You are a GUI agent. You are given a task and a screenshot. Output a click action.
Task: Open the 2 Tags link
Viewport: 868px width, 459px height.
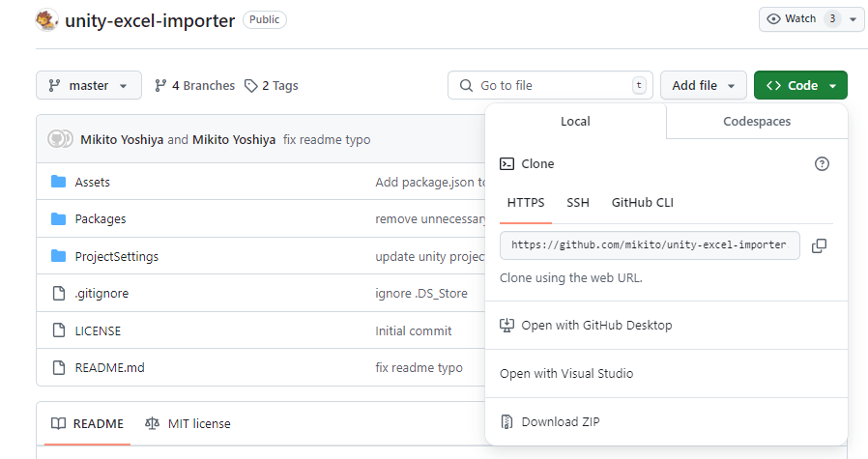coord(272,85)
